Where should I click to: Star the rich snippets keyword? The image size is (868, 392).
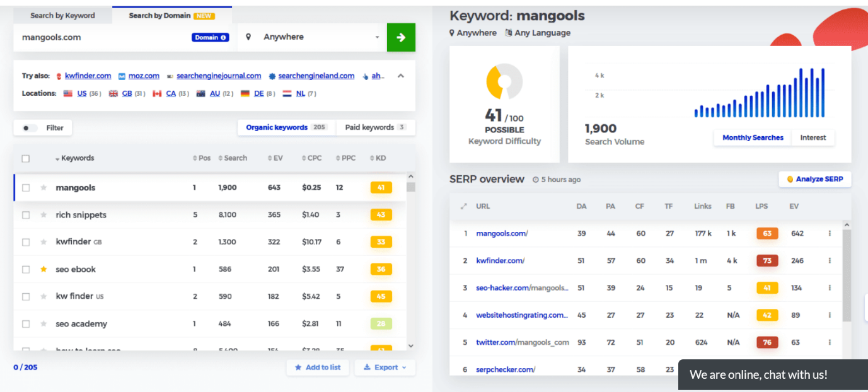click(43, 215)
